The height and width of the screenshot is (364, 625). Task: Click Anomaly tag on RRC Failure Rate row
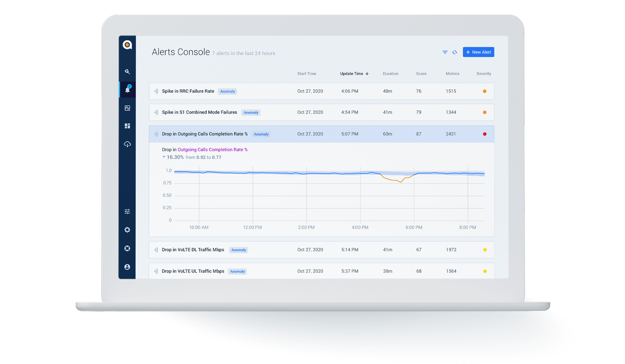228,91
